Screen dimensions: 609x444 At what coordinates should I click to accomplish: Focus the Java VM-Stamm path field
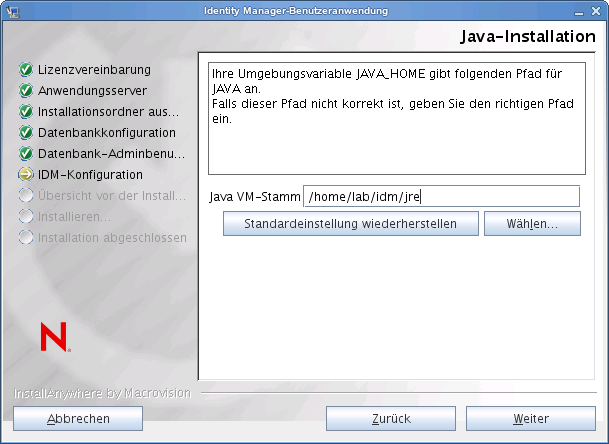(441, 196)
